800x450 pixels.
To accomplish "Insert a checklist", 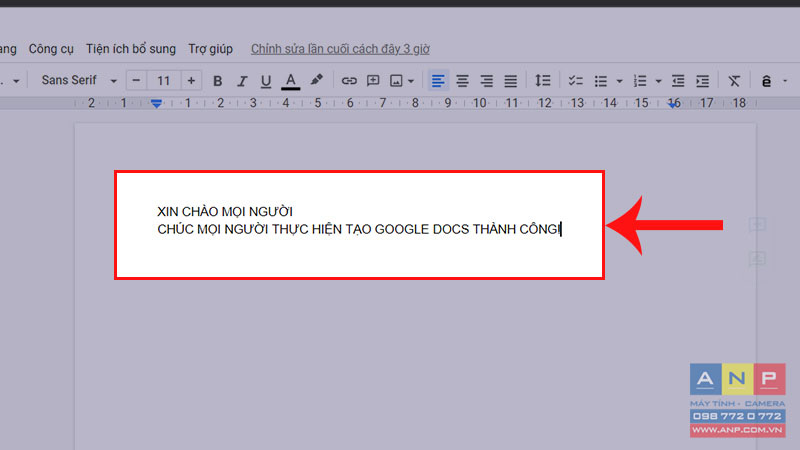I will pyautogui.click(x=576, y=81).
